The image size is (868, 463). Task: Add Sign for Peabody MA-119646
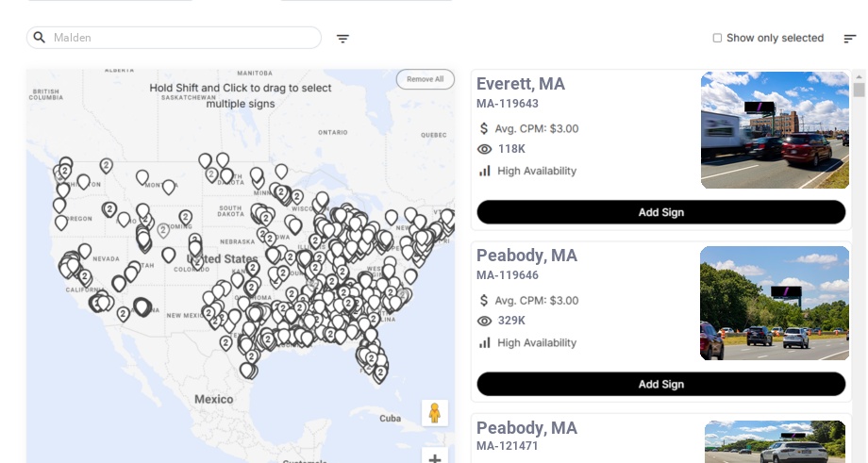click(x=660, y=384)
